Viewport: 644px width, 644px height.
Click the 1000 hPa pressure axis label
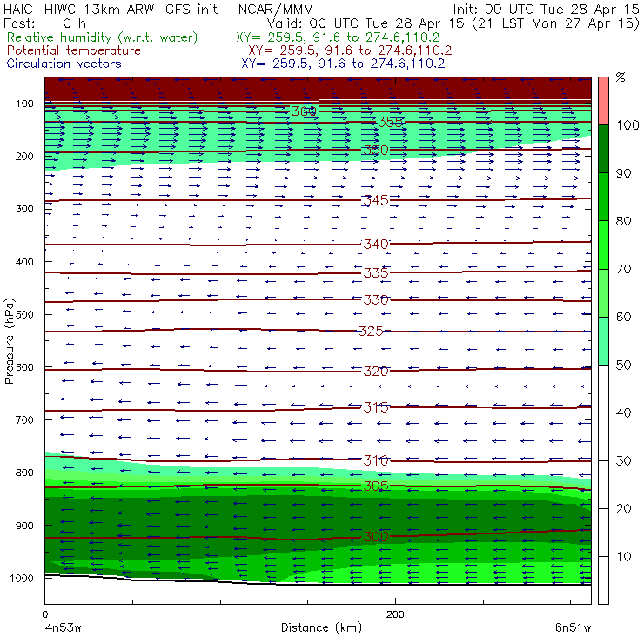tap(22, 578)
